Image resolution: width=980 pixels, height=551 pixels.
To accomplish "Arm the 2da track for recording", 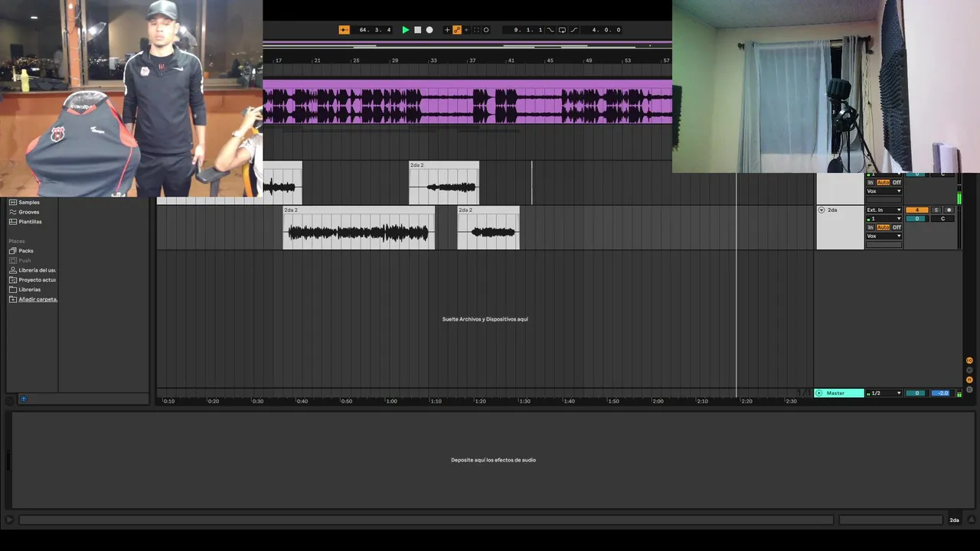I will (x=949, y=210).
